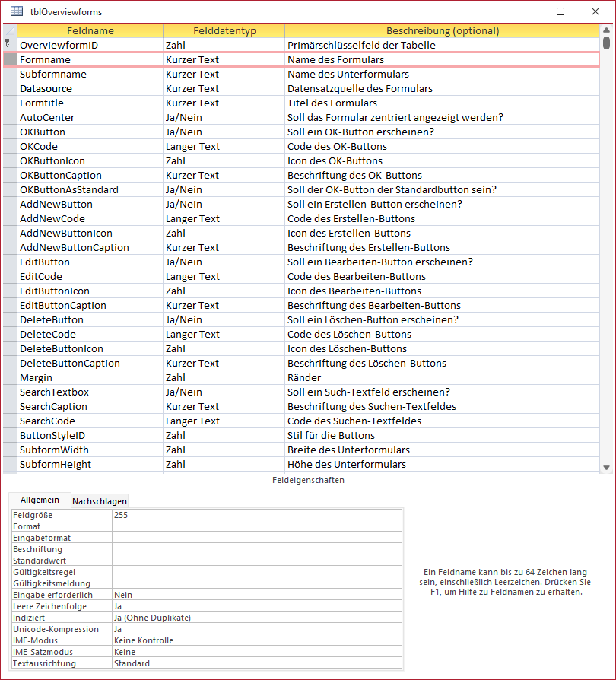Switch to the Nachschlagen tab
Viewport: 616px width, 680px height.
(x=99, y=500)
